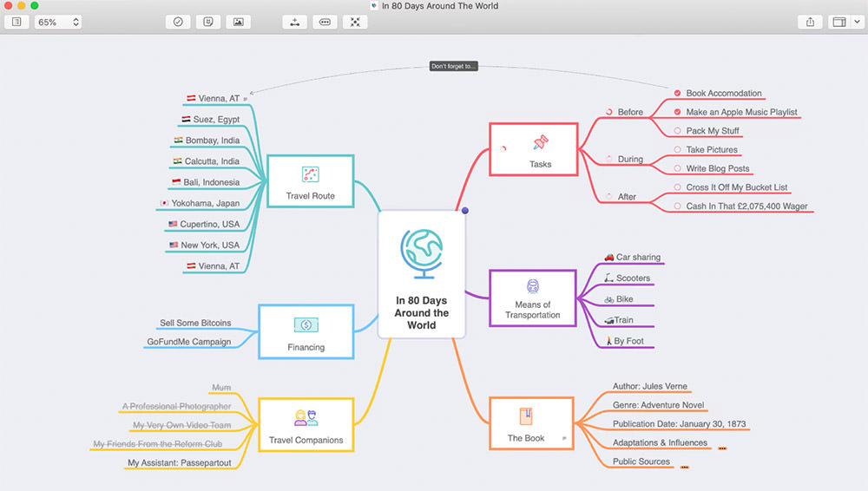Check off the Write Blog Posts task

pyautogui.click(x=677, y=168)
